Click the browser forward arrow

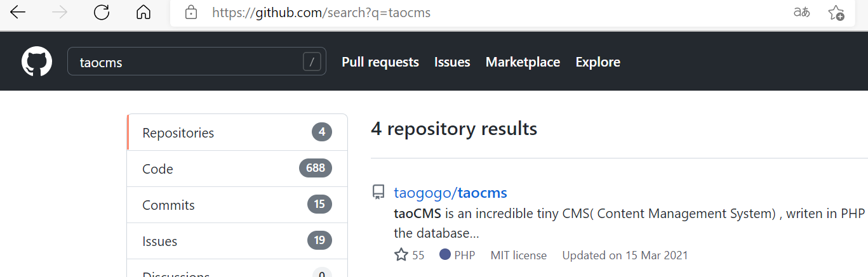click(60, 13)
